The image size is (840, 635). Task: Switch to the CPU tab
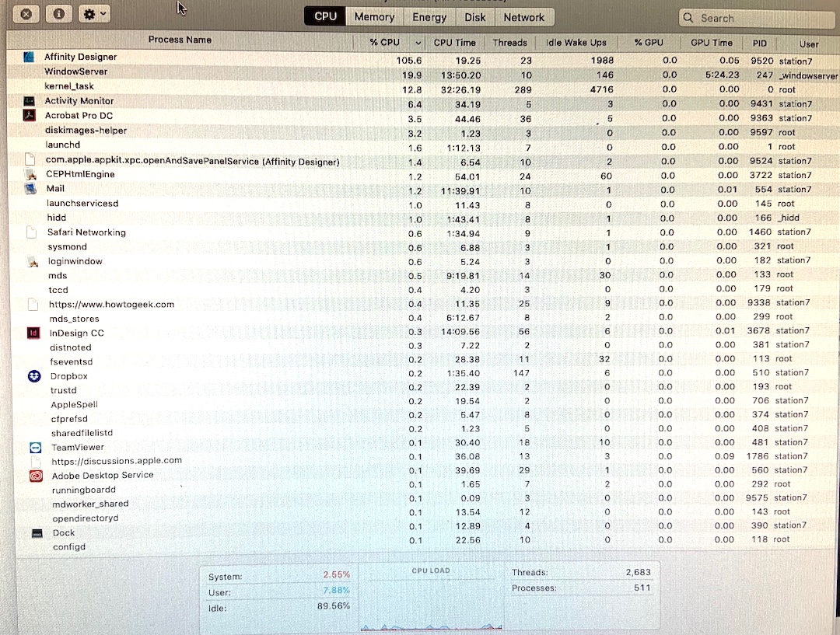pos(326,16)
